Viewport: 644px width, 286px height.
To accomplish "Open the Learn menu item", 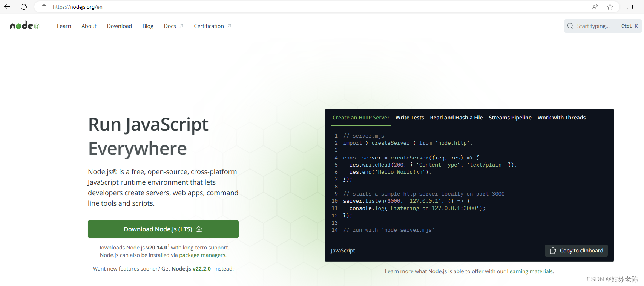I will click(64, 26).
